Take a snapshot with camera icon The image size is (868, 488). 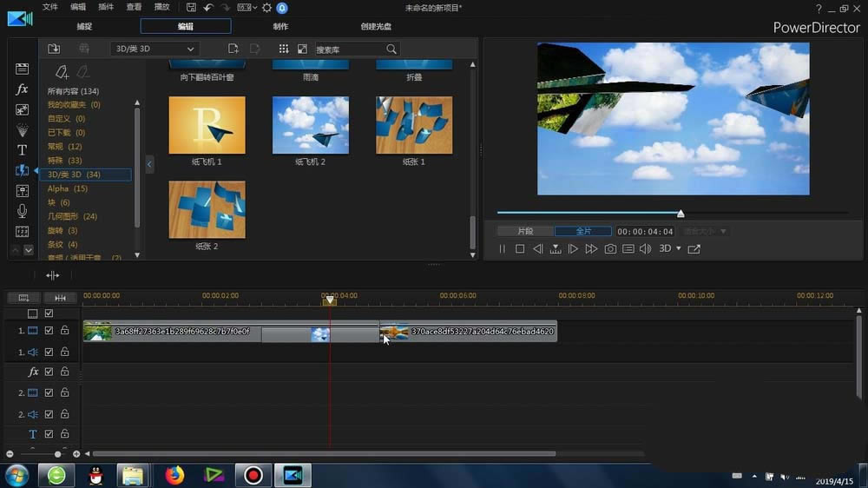(610, 249)
